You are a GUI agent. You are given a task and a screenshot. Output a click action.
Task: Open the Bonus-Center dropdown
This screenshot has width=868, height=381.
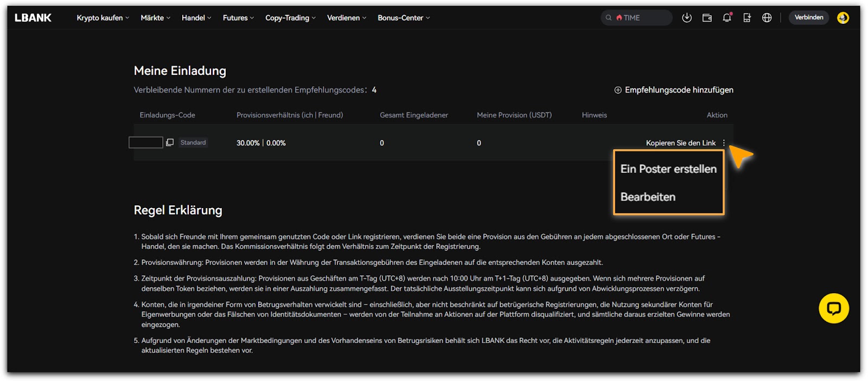pyautogui.click(x=404, y=18)
